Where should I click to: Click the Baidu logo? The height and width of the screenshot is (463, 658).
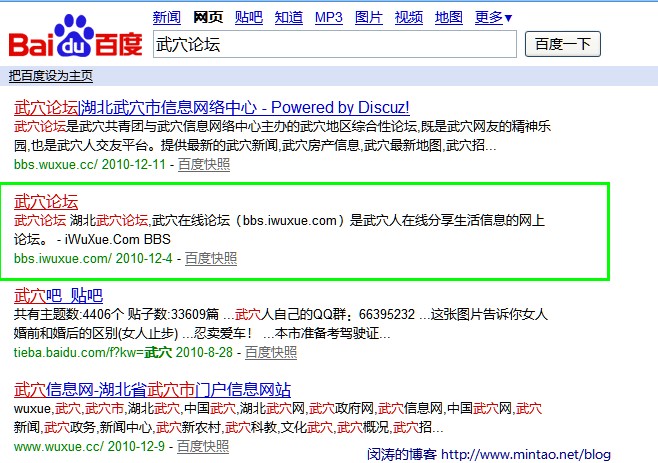tap(75, 35)
